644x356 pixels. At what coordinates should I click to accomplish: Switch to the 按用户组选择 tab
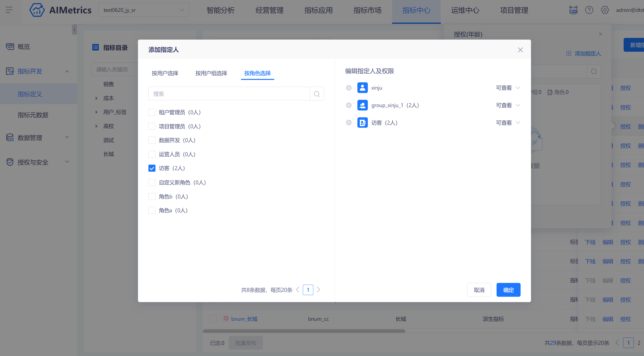[211, 73]
